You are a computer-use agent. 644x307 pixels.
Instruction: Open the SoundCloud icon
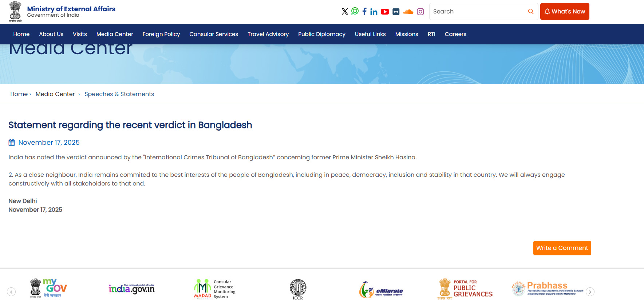(408, 12)
